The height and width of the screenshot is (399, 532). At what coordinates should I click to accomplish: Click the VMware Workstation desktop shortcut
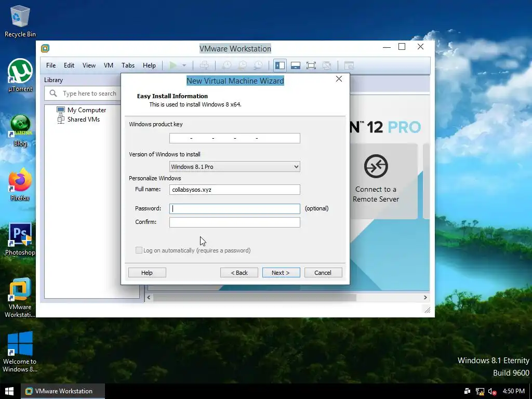[x=20, y=298]
